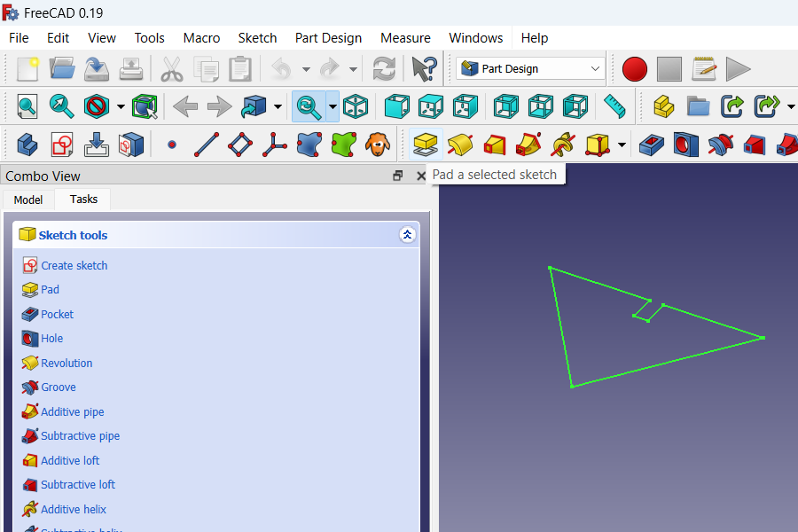This screenshot has height=532, width=798.
Task: Click the Fit all view icon
Action: pos(27,107)
